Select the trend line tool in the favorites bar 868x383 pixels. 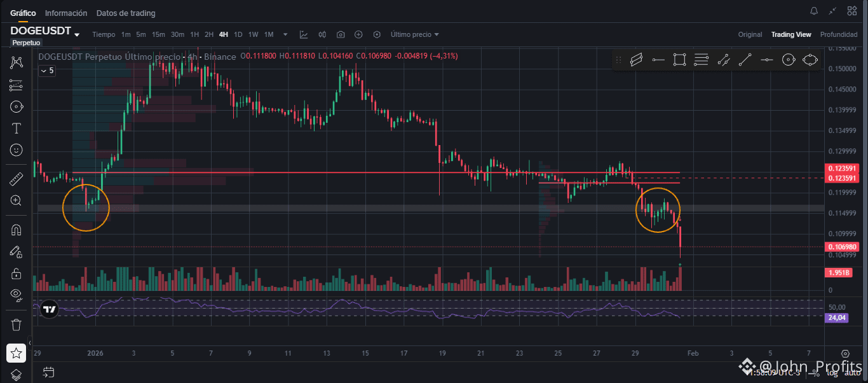pos(745,60)
